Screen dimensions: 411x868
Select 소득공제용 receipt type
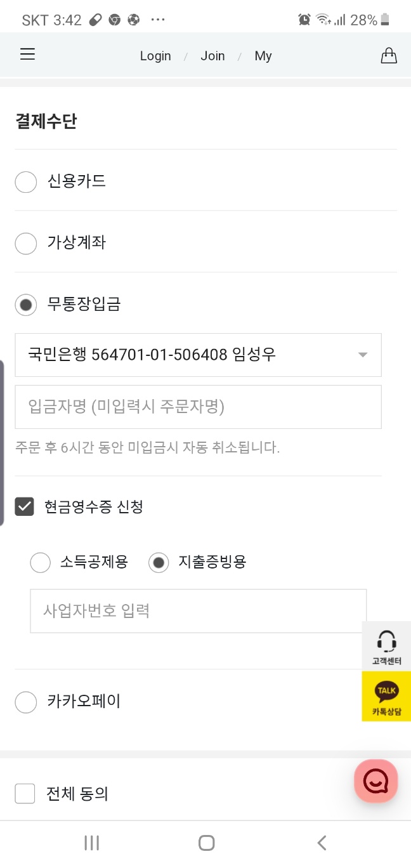(x=41, y=562)
